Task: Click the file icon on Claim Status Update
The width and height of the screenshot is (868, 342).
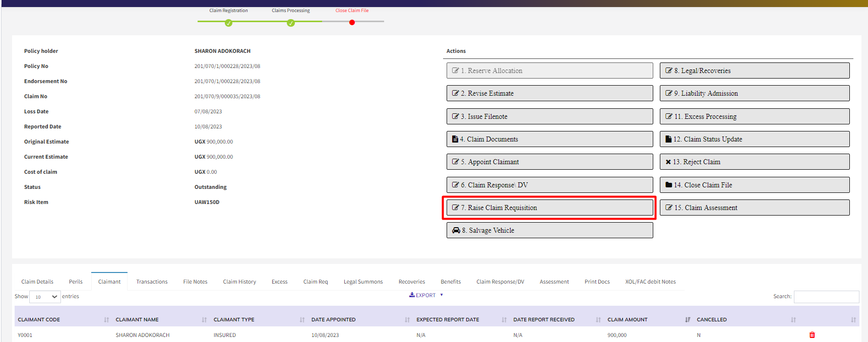Action: click(668, 139)
